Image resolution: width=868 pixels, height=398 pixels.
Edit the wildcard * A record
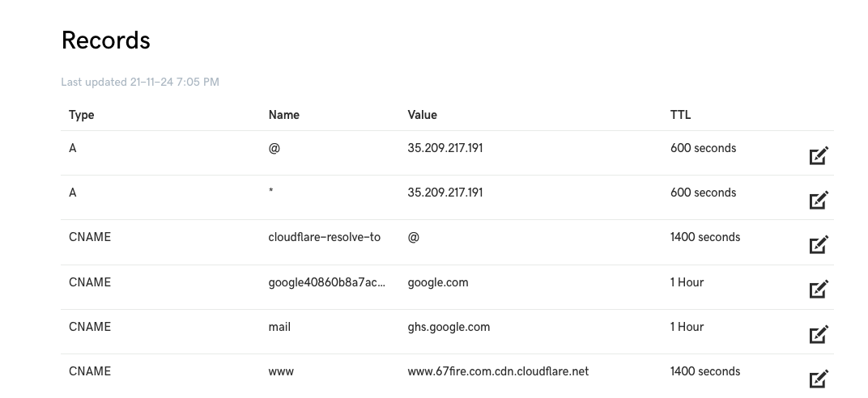[x=819, y=200]
